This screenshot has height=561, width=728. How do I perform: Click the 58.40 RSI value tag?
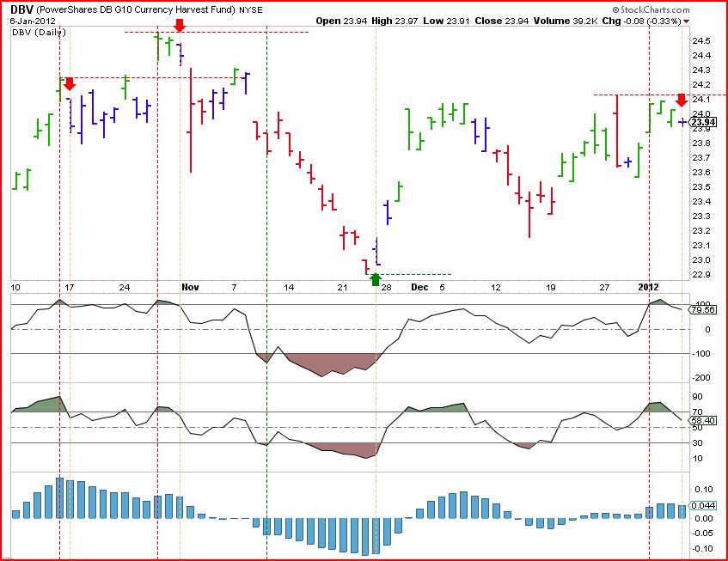click(x=703, y=420)
